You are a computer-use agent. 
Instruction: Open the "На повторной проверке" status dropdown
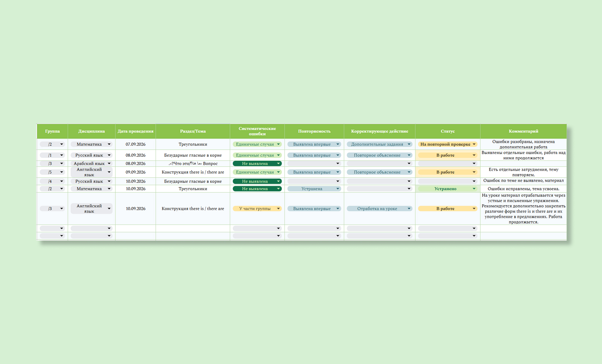(448, 144)
